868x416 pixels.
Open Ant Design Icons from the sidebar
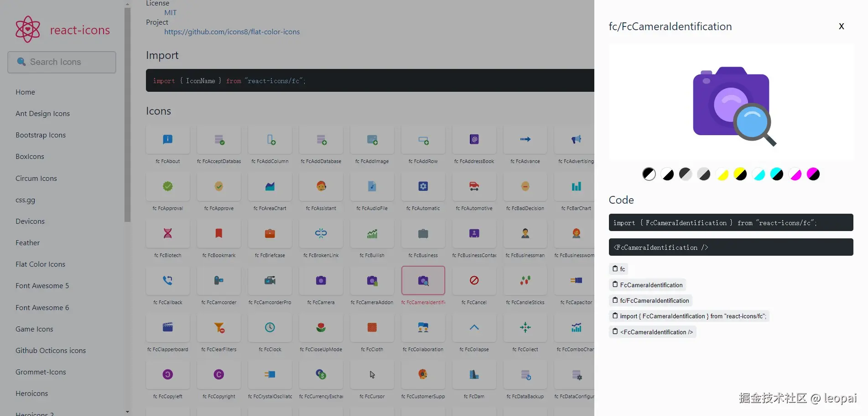pyautogui.click(x=42, y=114)
